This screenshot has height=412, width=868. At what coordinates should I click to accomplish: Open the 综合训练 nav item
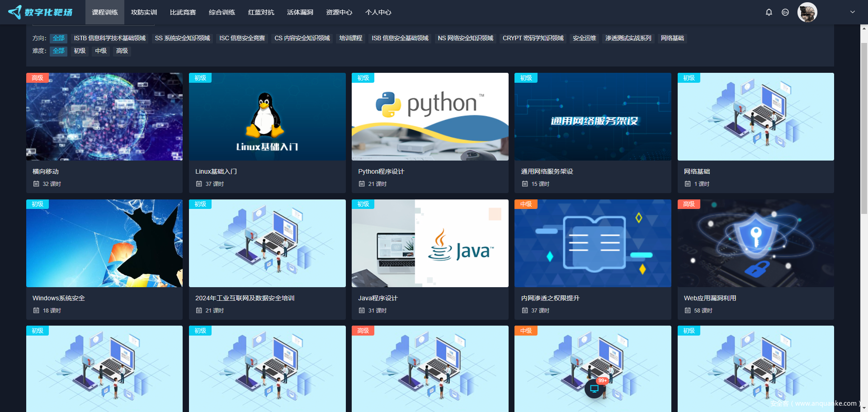[222, 12]
